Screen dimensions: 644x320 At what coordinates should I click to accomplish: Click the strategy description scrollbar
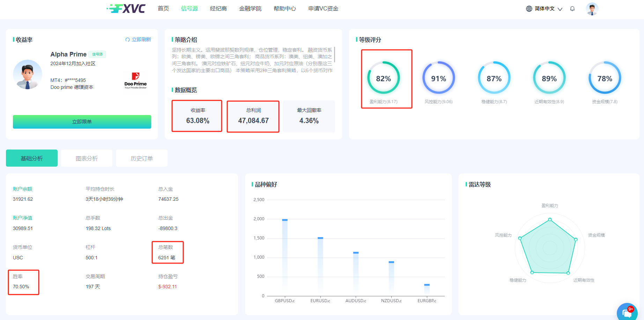coord(334,54)
